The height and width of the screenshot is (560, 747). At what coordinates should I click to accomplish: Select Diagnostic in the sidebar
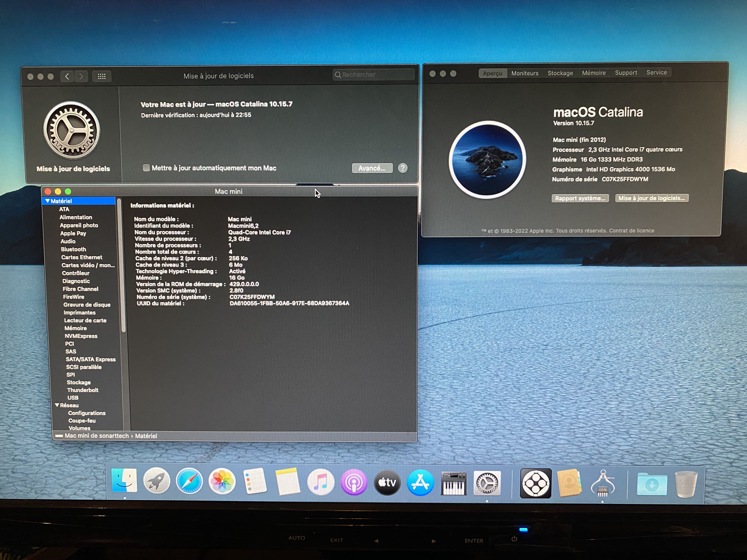(x=76, y=281)
